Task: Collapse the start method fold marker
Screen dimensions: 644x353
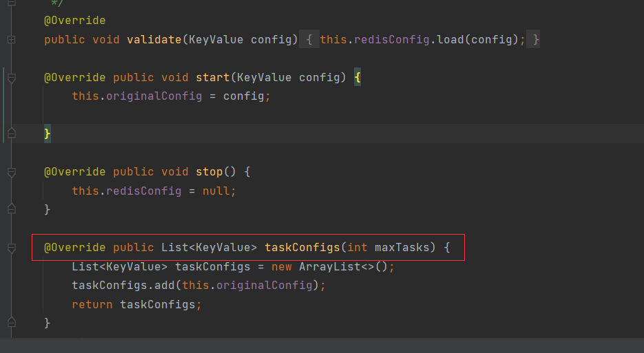Action: pyautogui.click(x=12, y=78)
